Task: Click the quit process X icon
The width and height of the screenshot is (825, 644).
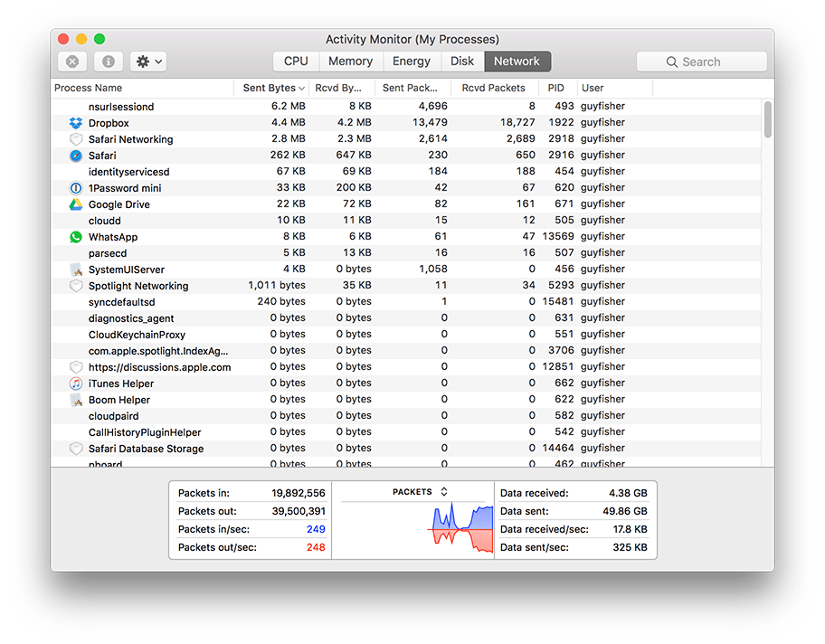Action: tap(72, 61)
